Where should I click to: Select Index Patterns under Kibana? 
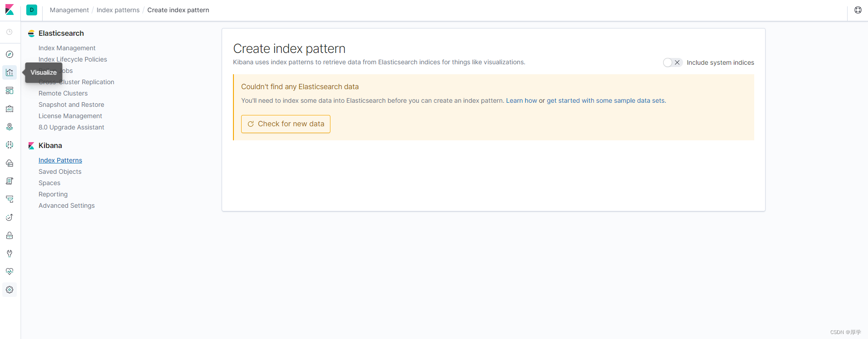click(x=60, y=160)
